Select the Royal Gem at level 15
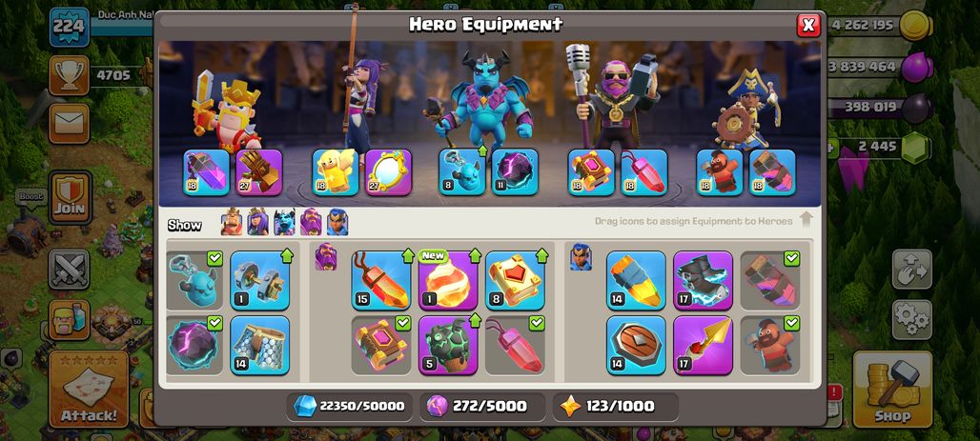The image size is (980, 441). pos(381,280)
